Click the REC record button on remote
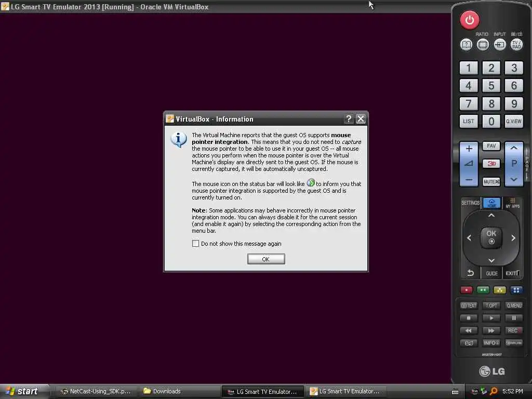 coord(514,330)
